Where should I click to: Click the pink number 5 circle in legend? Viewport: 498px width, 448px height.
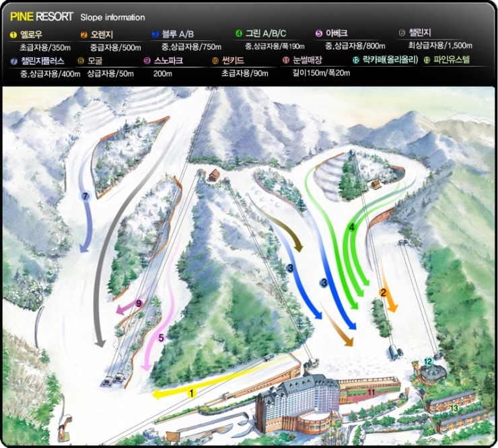pos(319,34)
